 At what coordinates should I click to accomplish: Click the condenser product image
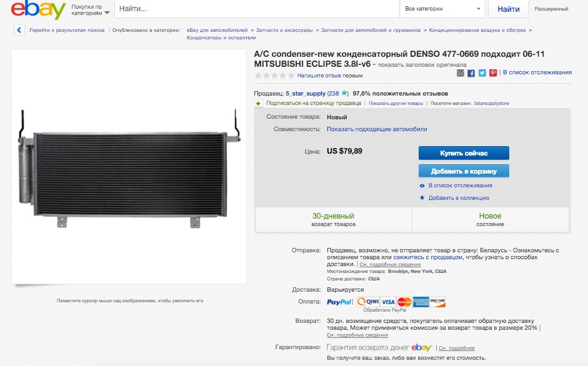pyautogui.click(x=129, y=167)
